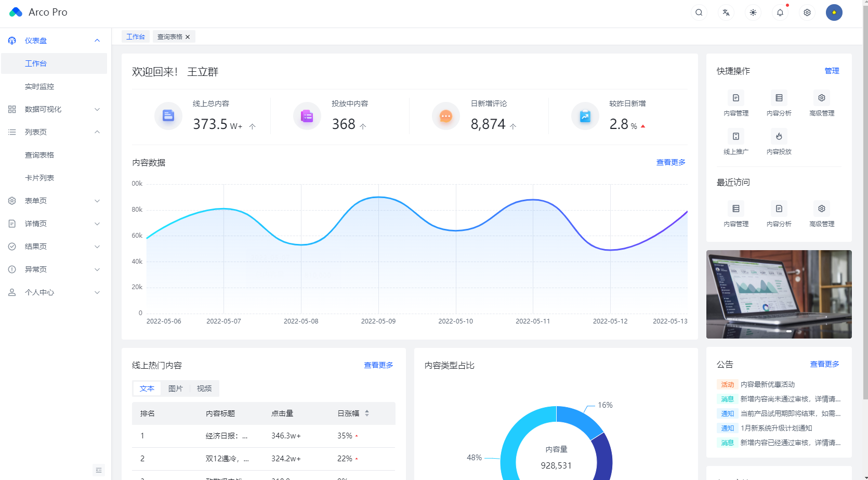Open the language switch icon

[726, 12]
